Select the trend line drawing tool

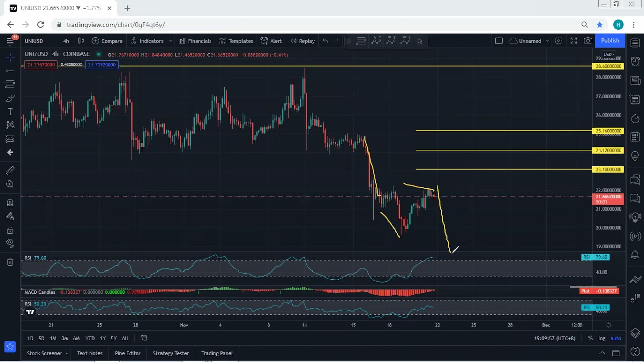pos(10,71)
